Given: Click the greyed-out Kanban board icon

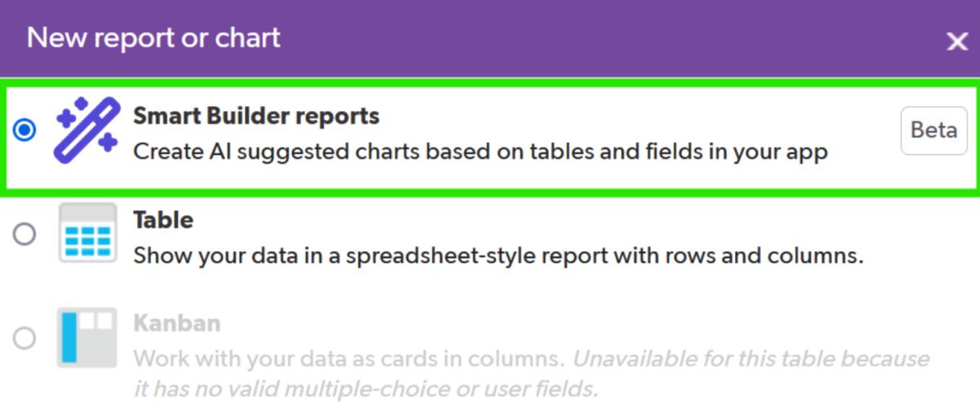Looking at the screenshot, I should 86,338.
